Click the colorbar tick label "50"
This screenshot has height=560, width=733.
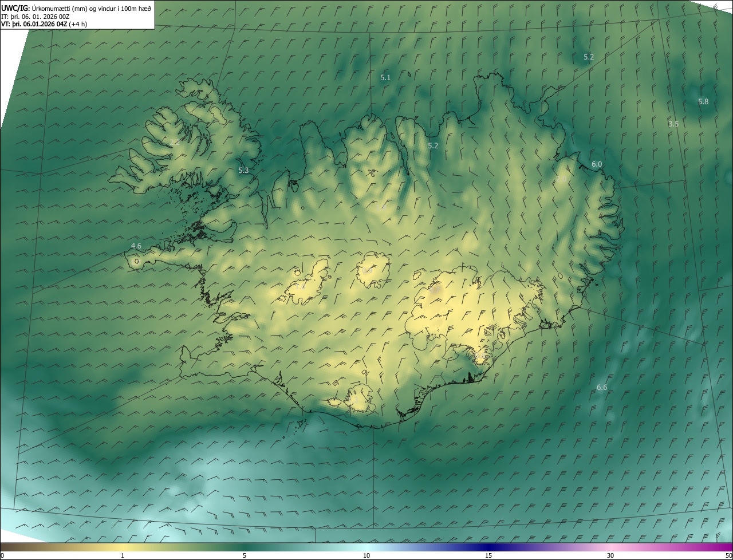(x=728, y=555)
